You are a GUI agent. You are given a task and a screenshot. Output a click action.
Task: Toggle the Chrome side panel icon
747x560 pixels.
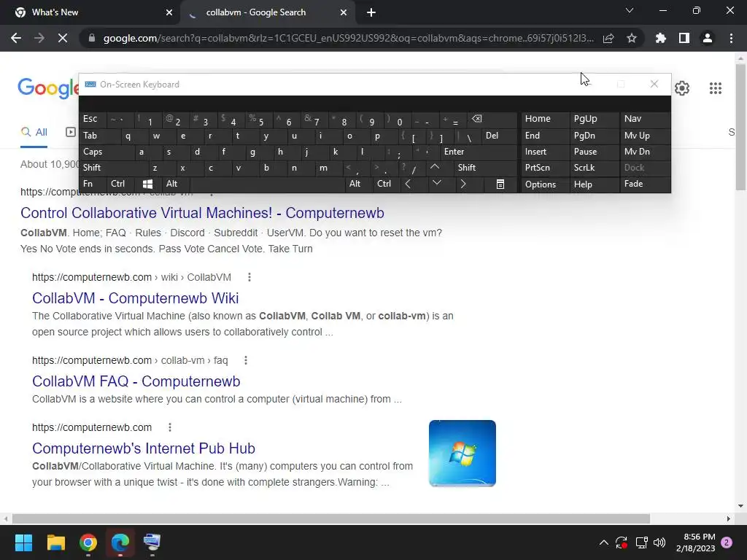click(684, 38)
